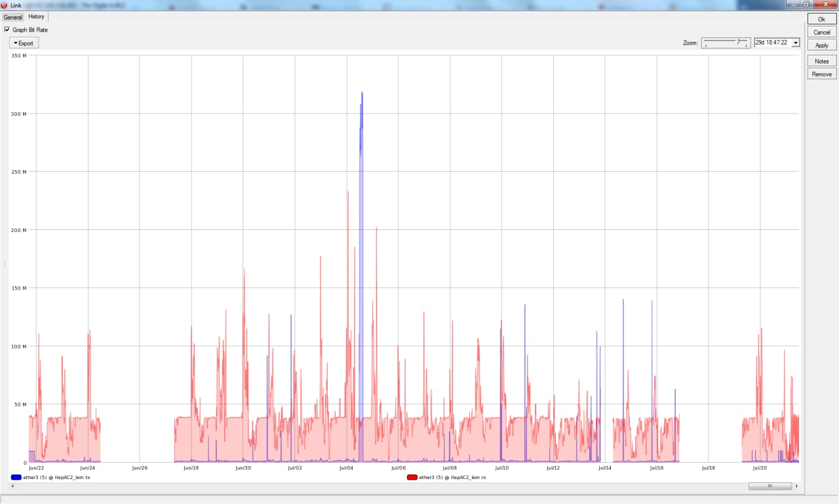
Task: Click the 150 M axis label
Action: coord(20,288)
